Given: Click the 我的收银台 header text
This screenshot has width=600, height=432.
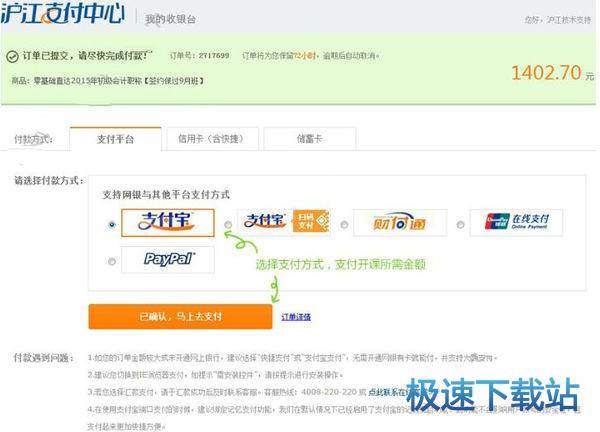Looking at the screenshot, I should coord(170,19).
